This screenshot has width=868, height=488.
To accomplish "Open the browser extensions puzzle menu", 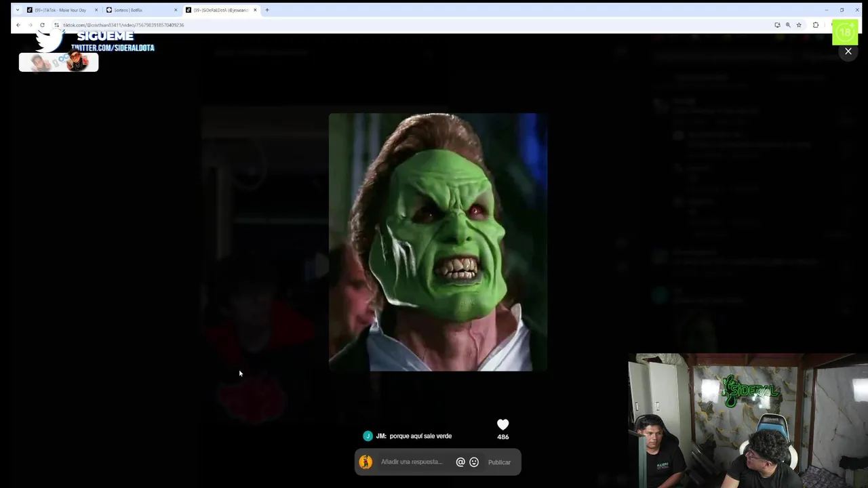I will click(816, 25).
